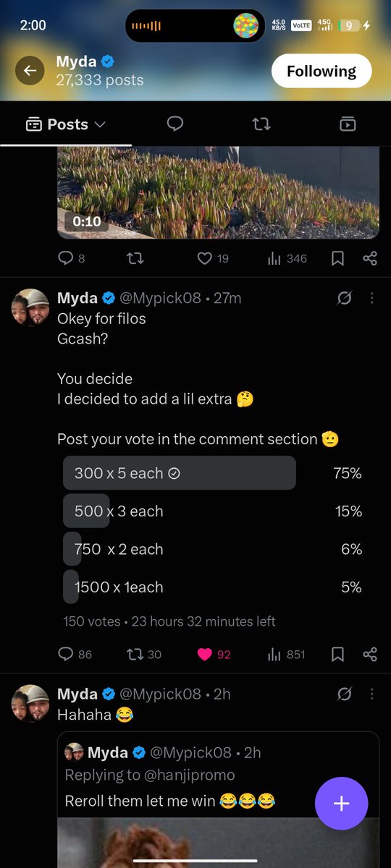Viewport: 391px width, 868px height.
Task: Tap the purple compose post button
Action: click(x=342, y=804)
